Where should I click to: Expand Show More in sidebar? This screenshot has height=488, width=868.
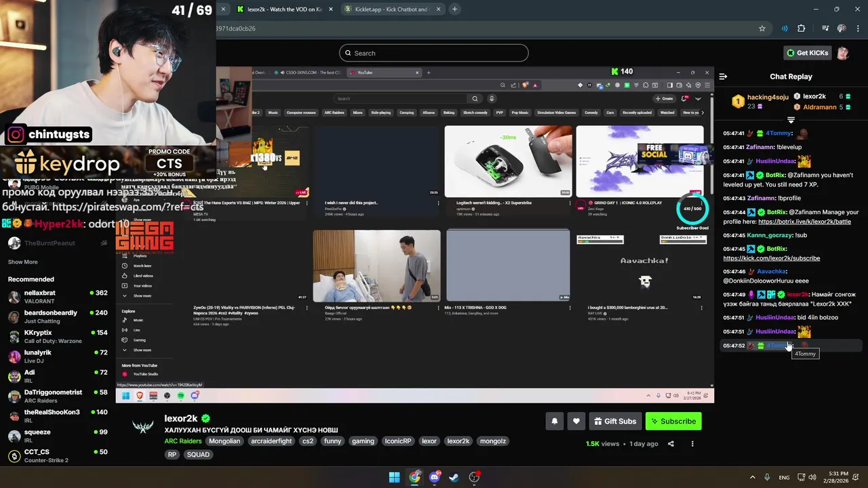(x=23, y=262)
